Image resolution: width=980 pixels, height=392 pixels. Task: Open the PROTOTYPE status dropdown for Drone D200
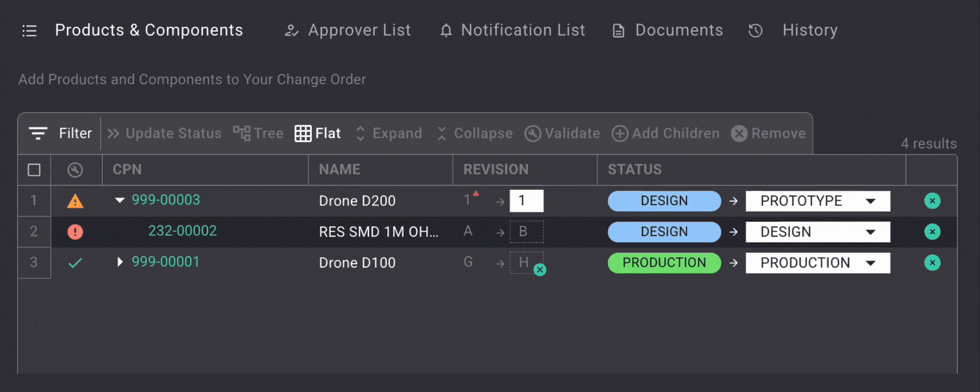tap(817, 201)
